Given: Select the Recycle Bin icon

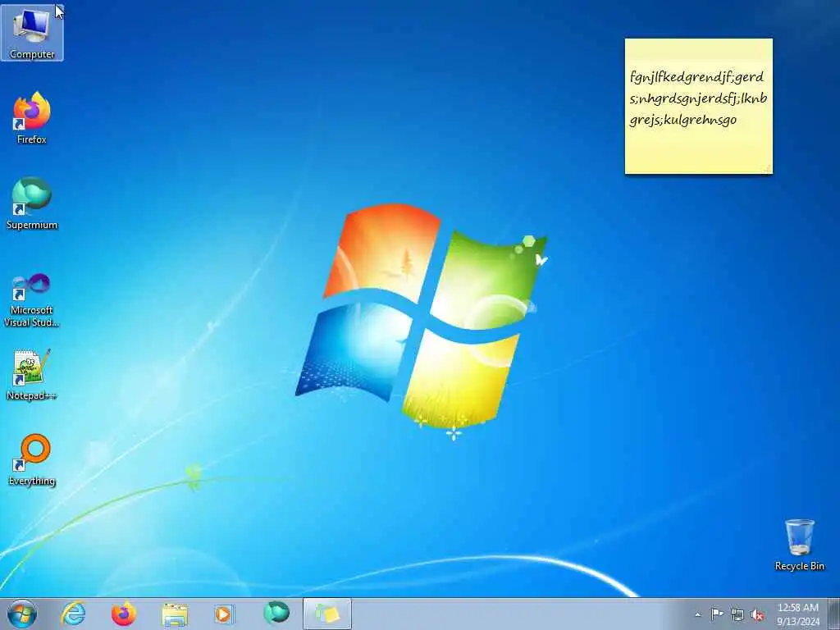Looking at the screenshot, I should (x=799, y=545).
